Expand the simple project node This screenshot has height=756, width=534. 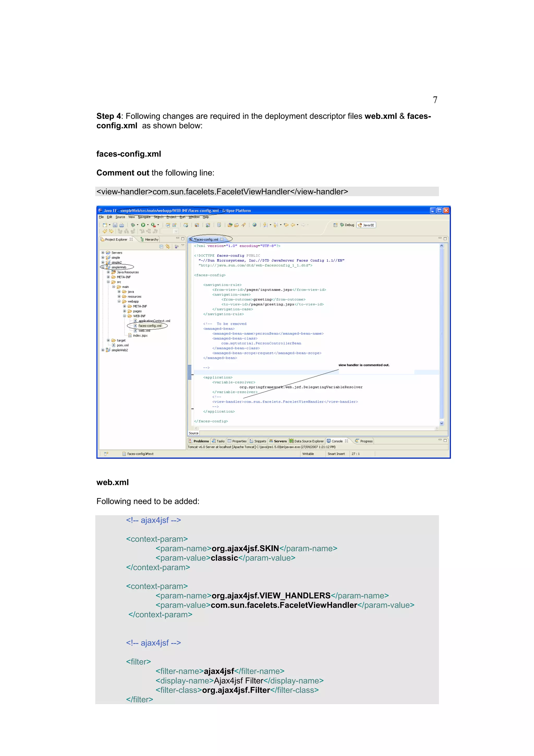coord(103,258)
